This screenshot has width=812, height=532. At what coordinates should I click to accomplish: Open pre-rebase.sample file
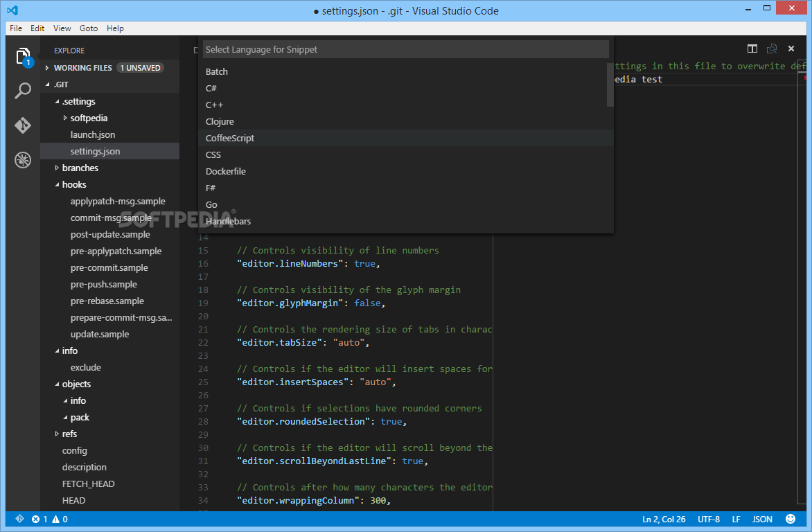[109, 301]
